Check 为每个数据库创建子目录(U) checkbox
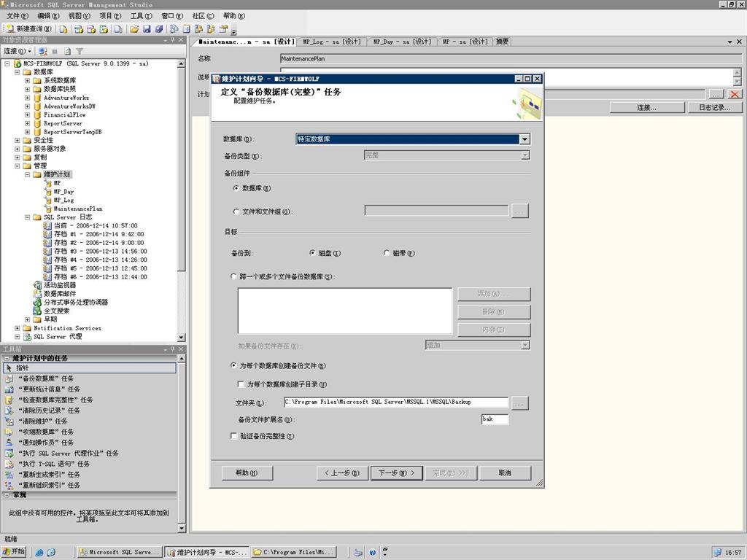747x560 pixels. (241, 384)
